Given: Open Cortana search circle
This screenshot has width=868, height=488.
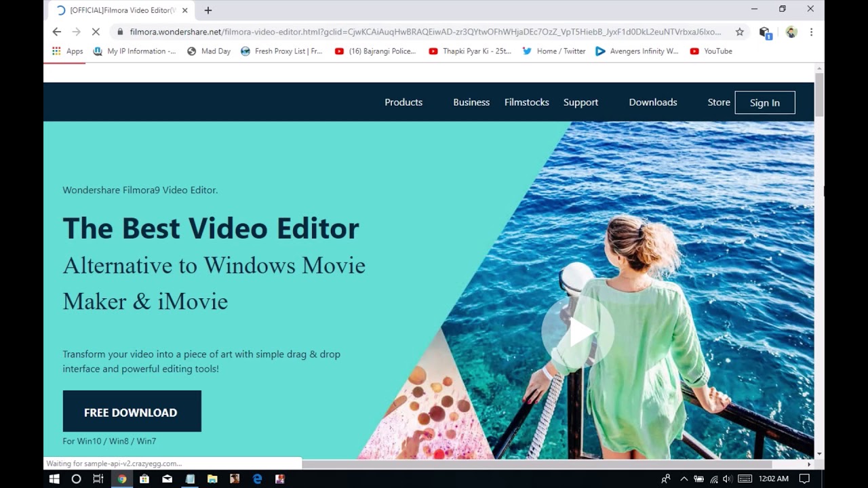Looking at the screenshot, I should pyautogui.click(x=76, y=479).
